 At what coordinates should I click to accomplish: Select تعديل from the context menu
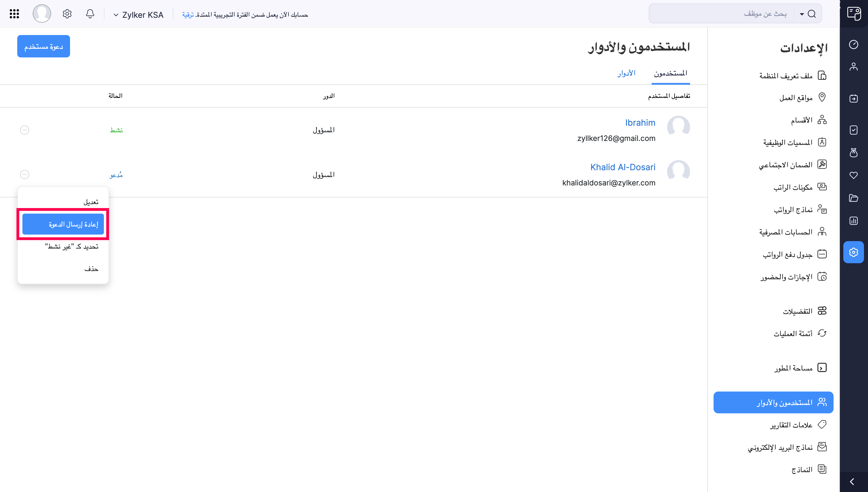point(91,202)
